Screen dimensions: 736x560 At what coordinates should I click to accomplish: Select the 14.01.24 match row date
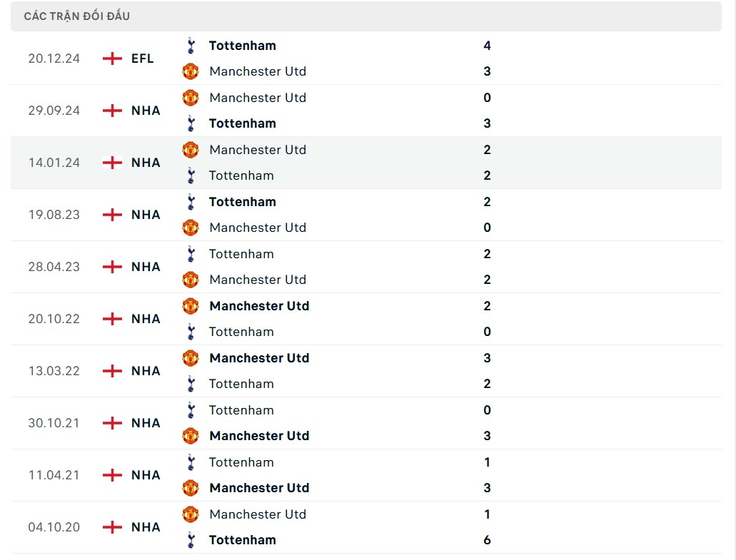54,163
